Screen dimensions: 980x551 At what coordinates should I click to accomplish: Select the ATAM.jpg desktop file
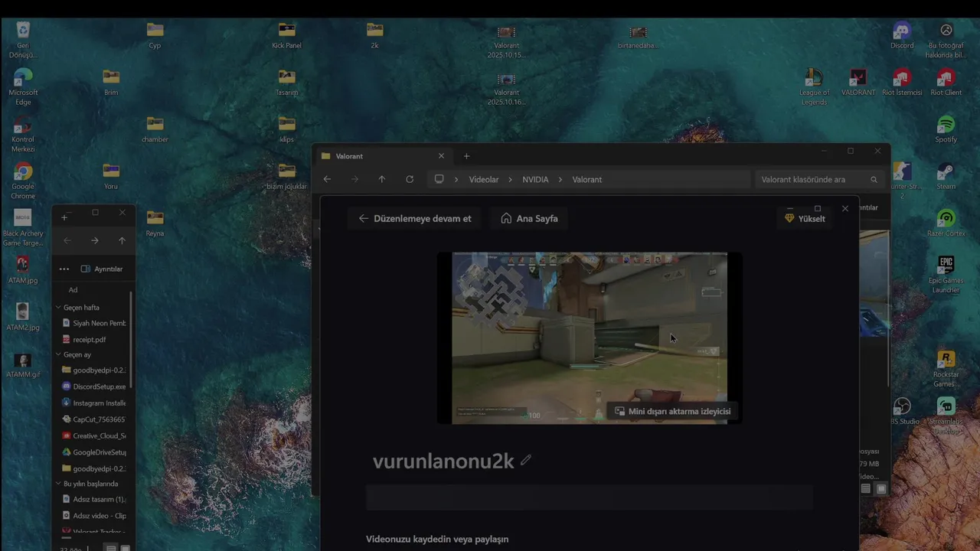tap(23, 269)
